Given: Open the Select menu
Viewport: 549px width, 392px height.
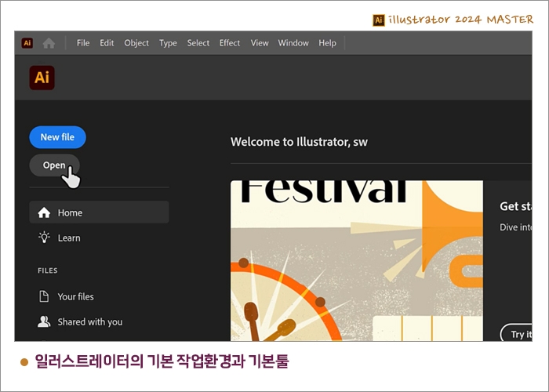Looking at the screenshot, I should pos(198,43).
